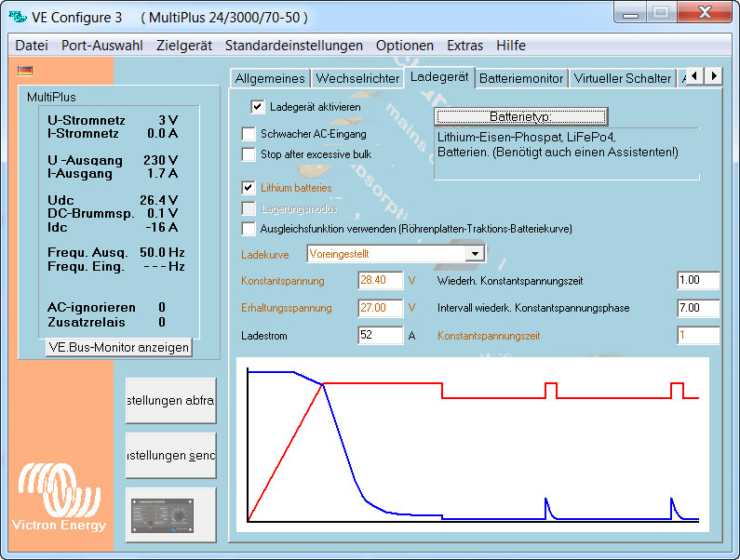The image size is (740, 560).
Task: Click the charge curve graph area
Action: 472,445
